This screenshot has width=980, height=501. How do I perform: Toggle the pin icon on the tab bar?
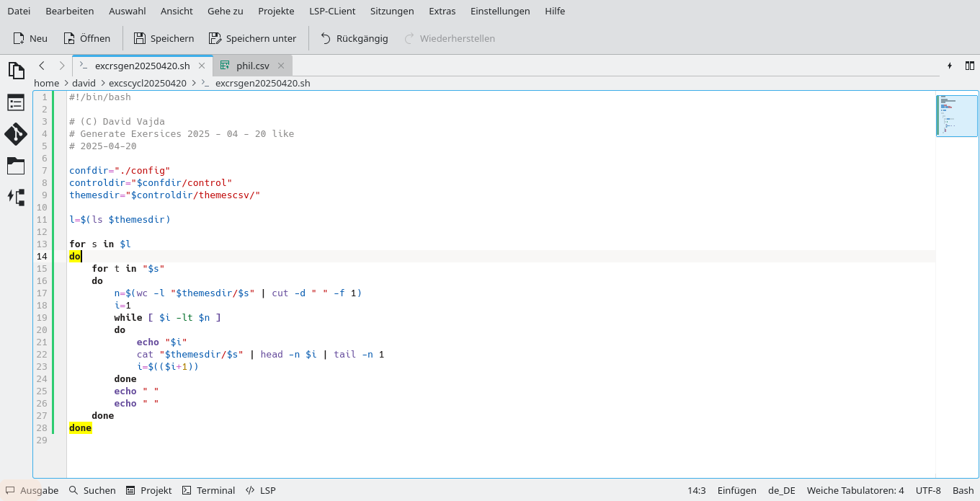(950, 65)
